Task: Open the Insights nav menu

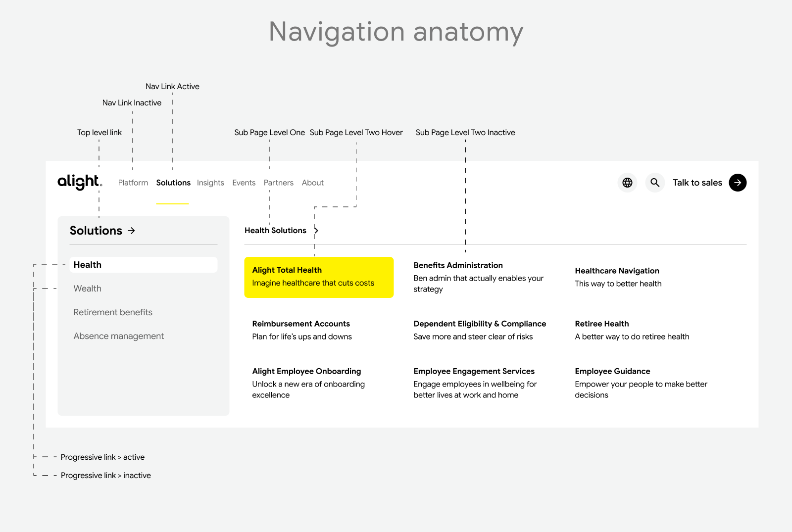Action: click(x=210, y=183)
